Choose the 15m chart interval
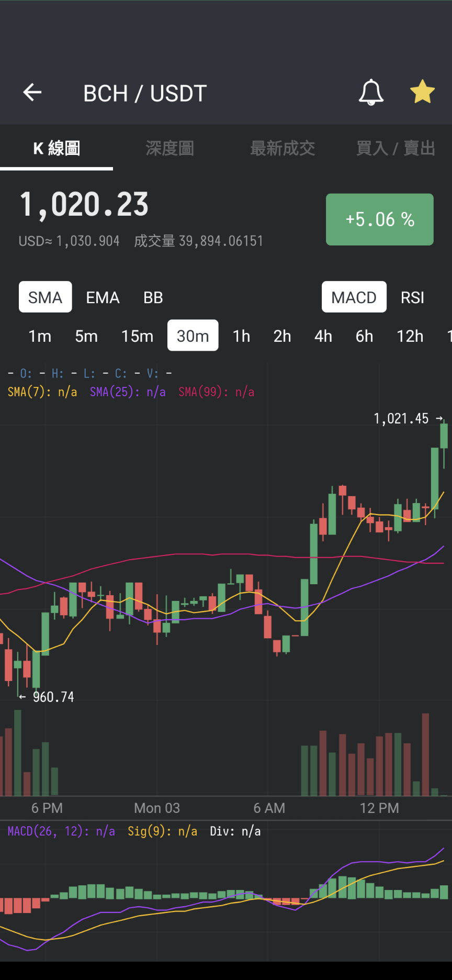This screenshot has width=452, height=980. (137, 336)
